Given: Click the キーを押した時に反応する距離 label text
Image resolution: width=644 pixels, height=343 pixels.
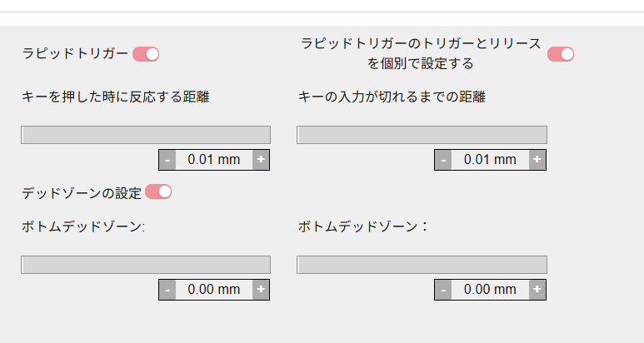Looking at the screenshot, I should (x=115, y=97).
